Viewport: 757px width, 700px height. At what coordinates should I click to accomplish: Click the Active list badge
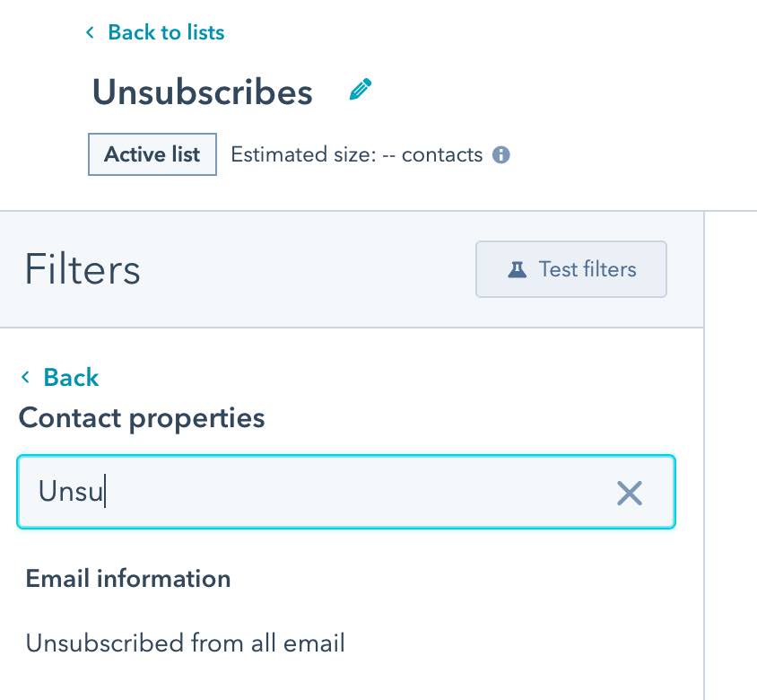coord(152,154)
